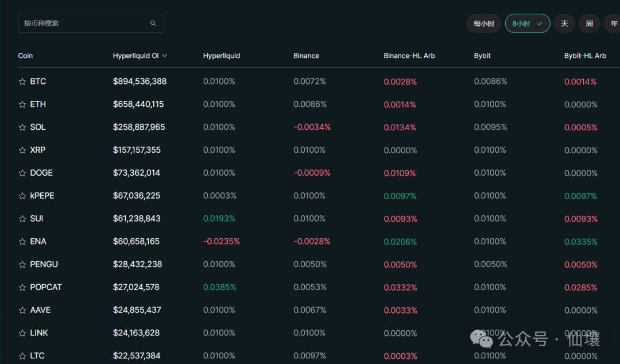The height and width of the screenshot is (364, 620).
Task: Switch the interval to 周
Action: coord(589,24)
